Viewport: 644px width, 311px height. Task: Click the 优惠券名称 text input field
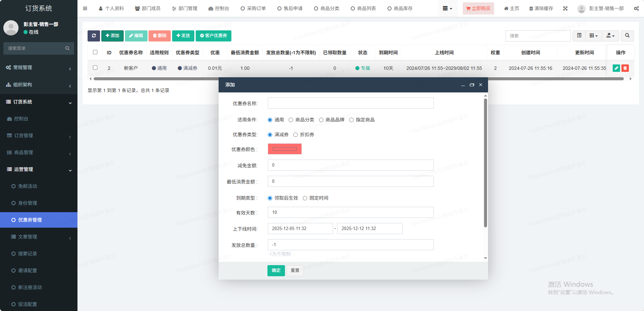click(x=350, y=103)
